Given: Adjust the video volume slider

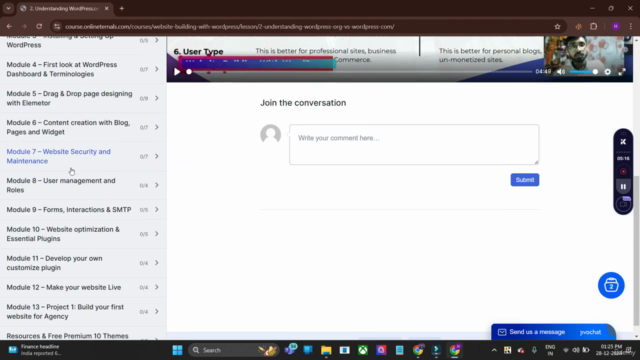Looking at the screenshot, I should point(583,72).
